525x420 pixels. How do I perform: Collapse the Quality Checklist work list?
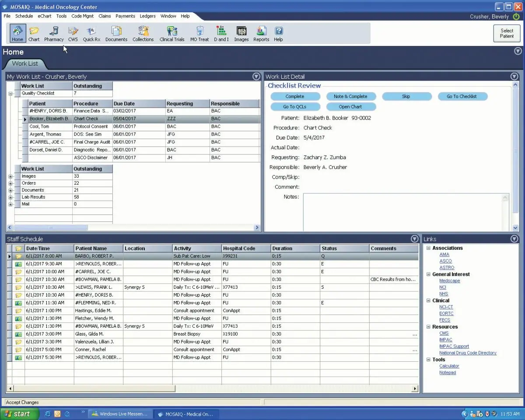[x=10, y=93]
